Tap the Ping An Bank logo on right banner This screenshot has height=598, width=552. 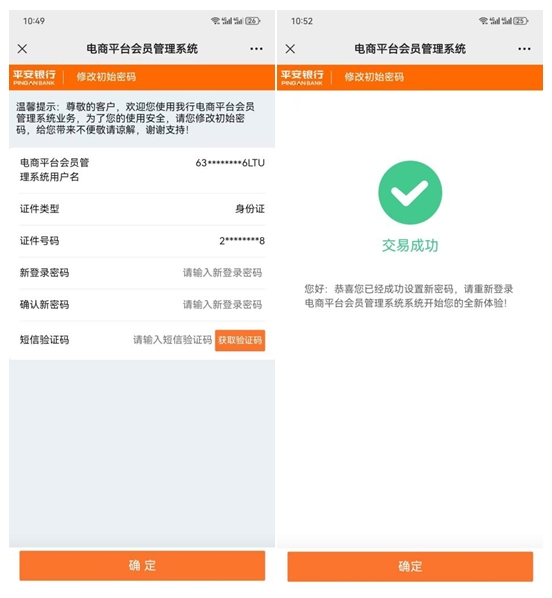(302, 77)
